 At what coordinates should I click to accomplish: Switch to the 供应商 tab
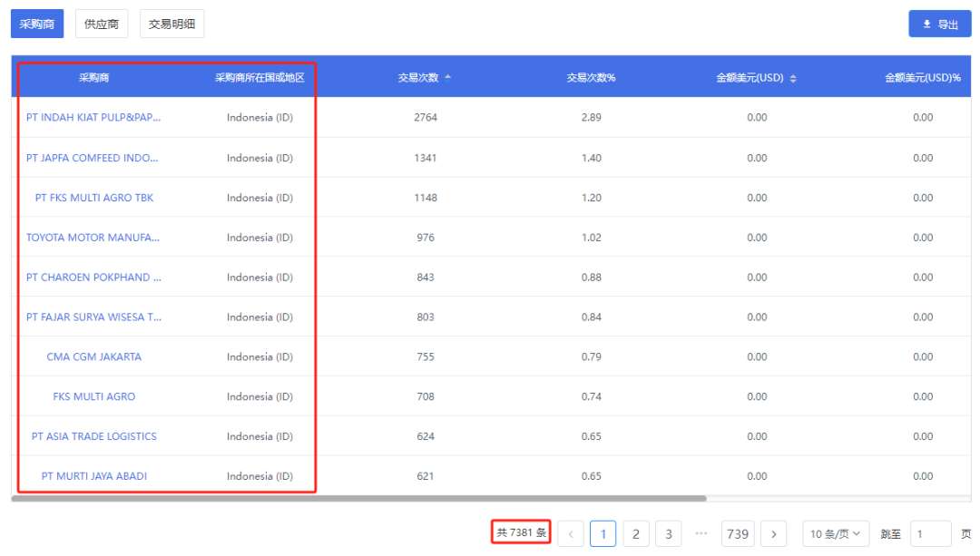coord(102,24)
